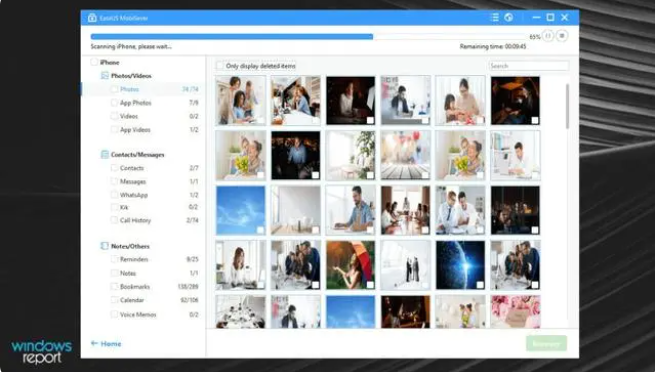
Task: Select the woman with colorful umbrella photo
Action: (x=350, y=265)
